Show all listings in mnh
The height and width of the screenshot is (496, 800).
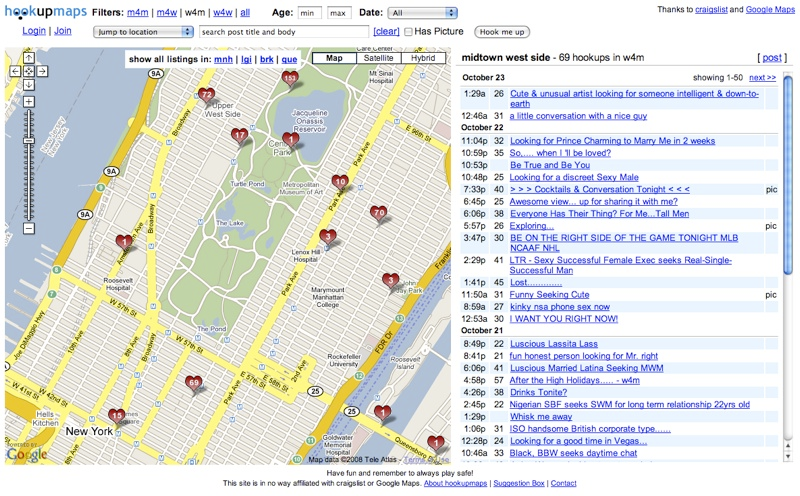(223, 59)
